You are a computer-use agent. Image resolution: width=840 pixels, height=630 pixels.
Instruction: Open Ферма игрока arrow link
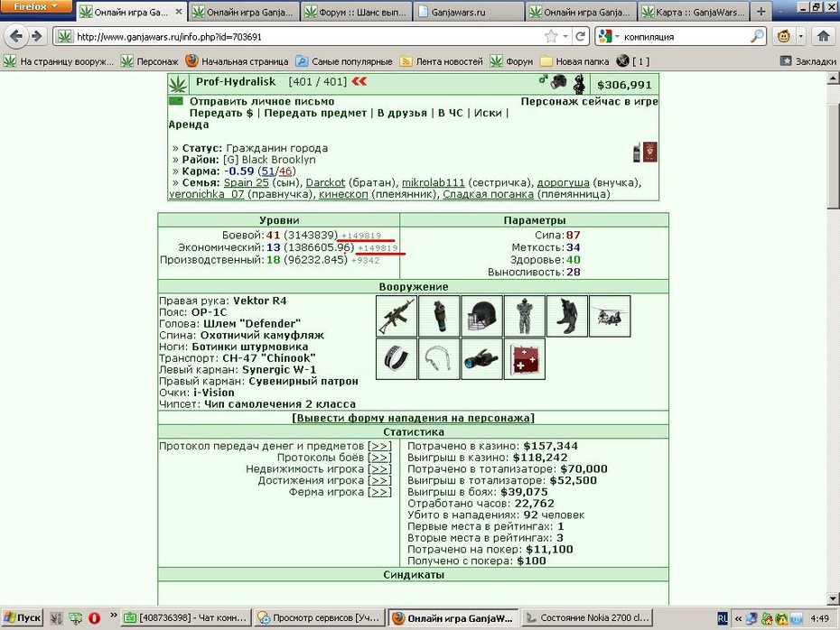pos(379,492)
